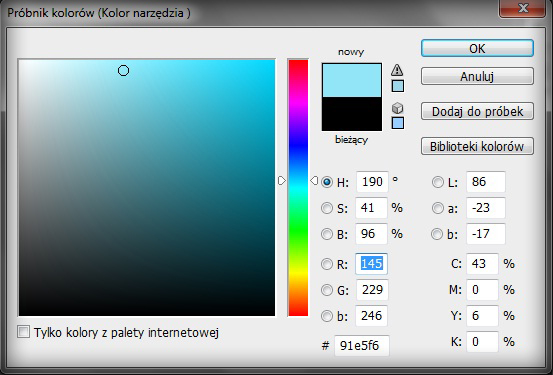Click the B field showing 96

(x=371, y=234)
